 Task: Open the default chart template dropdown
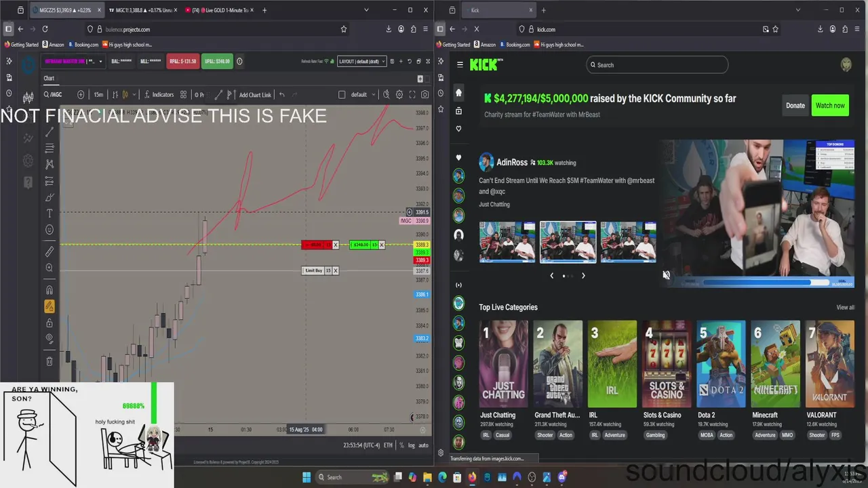[x=363, y=95]
